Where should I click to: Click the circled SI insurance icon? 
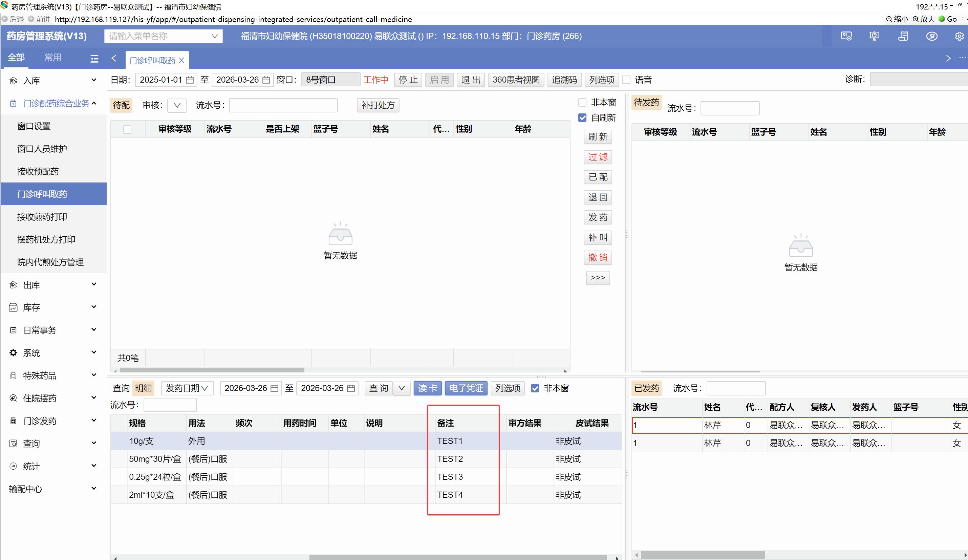click(x=931, y=36)
